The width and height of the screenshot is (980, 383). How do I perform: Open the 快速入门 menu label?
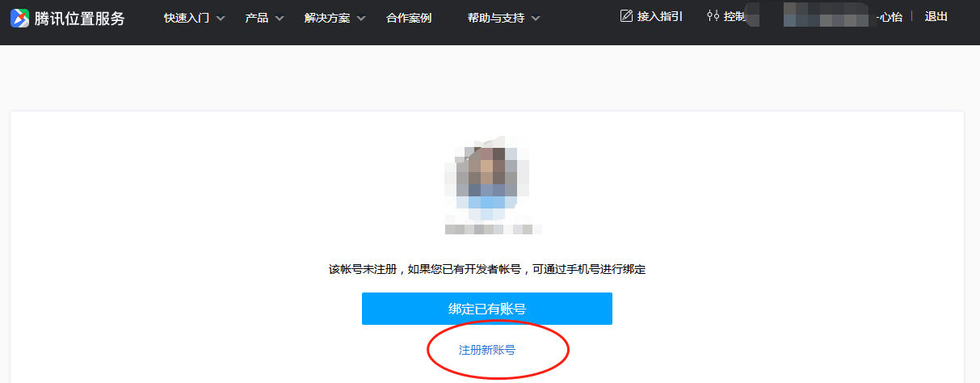[187, 18]
